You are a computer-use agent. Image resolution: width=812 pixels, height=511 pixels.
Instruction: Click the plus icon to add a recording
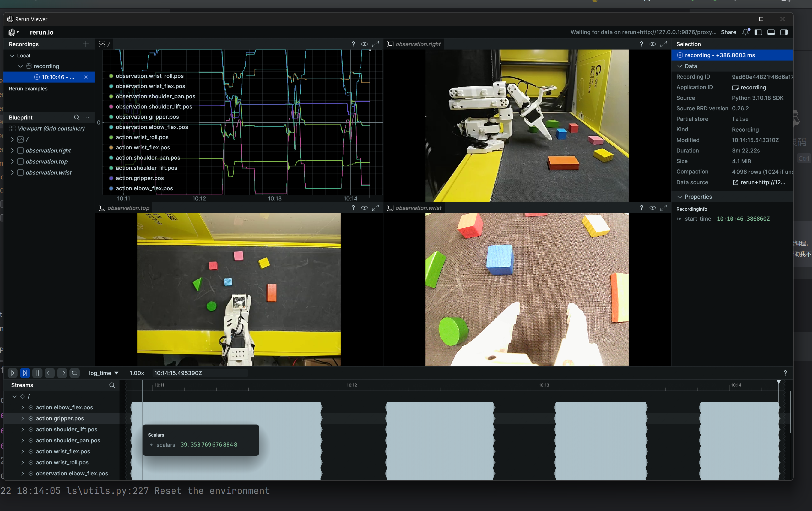86,44
